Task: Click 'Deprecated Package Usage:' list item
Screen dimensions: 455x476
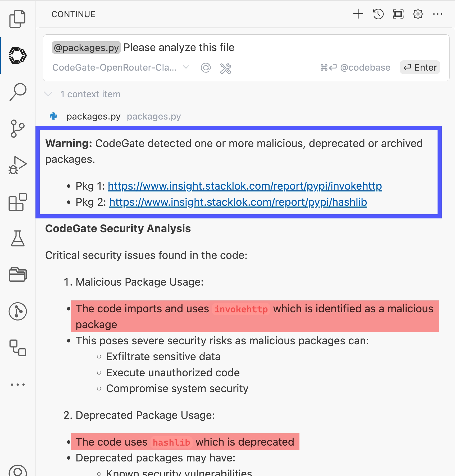Action: click(x=145, y=415)
